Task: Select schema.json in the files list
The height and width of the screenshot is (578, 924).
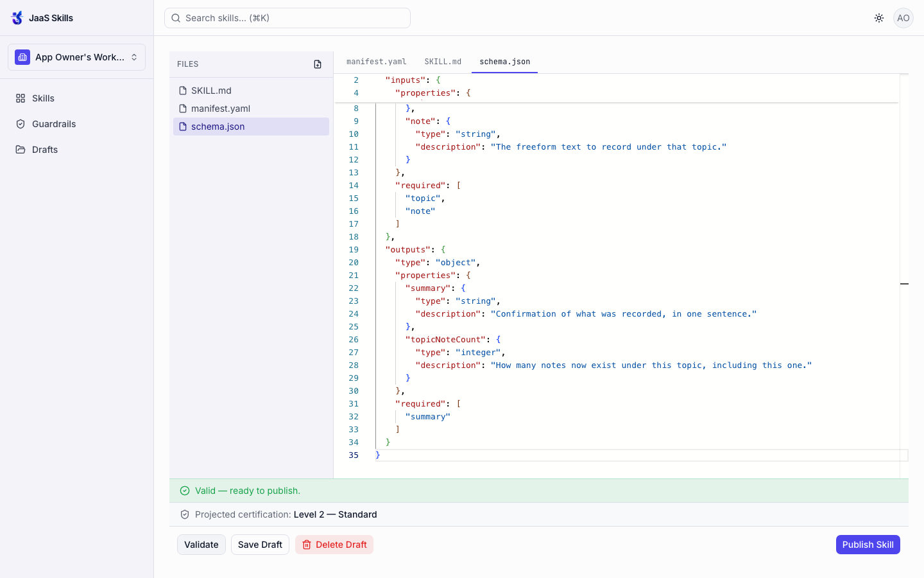Action: point(251,127)
